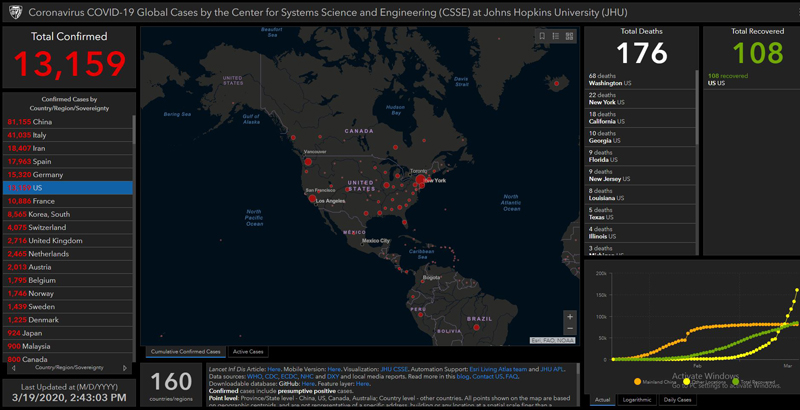The image size is (800, 410).
Task: Open the map bookmarks icon
Action: click(x=542, y=36)
